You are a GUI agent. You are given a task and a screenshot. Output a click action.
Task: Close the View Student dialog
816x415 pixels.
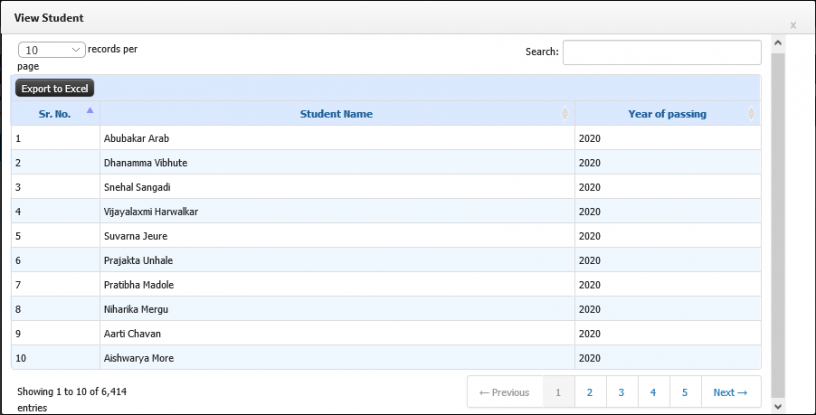(793, 25)
